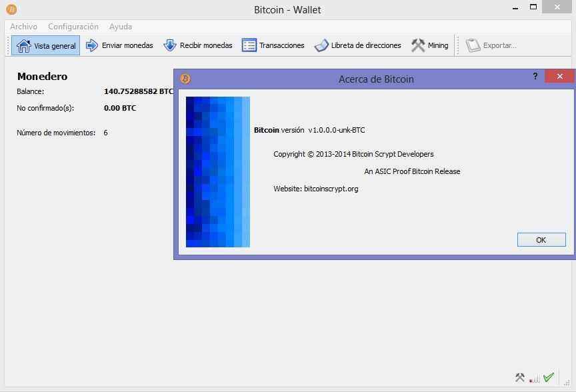Click the version text v1.0.0.0-unk-BTC

pos(337,130)
